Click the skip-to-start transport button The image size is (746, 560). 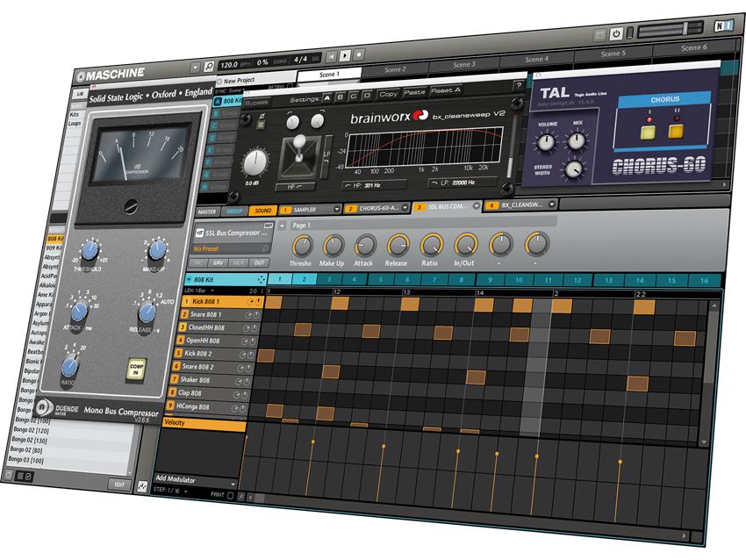point(331,56)
